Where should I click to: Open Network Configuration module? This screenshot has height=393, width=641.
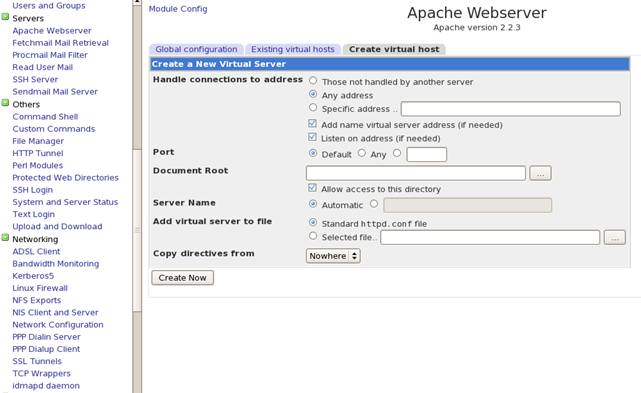[x=58, y=325]
